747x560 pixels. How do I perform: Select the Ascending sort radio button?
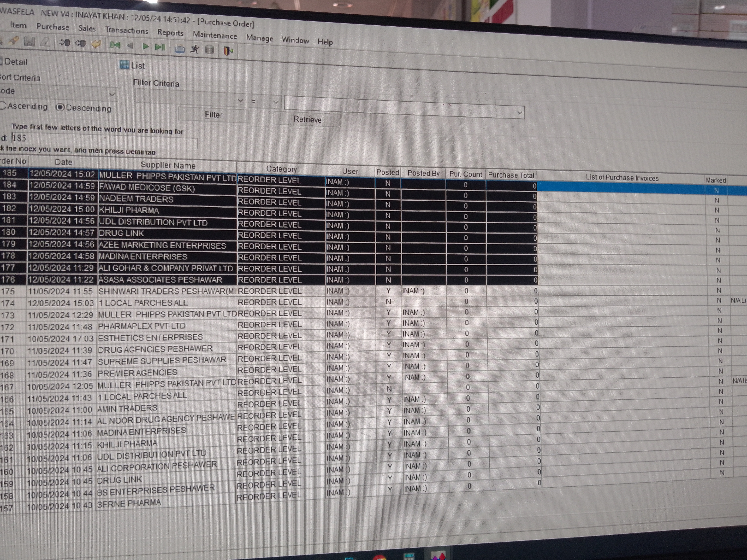coord(3,106)
